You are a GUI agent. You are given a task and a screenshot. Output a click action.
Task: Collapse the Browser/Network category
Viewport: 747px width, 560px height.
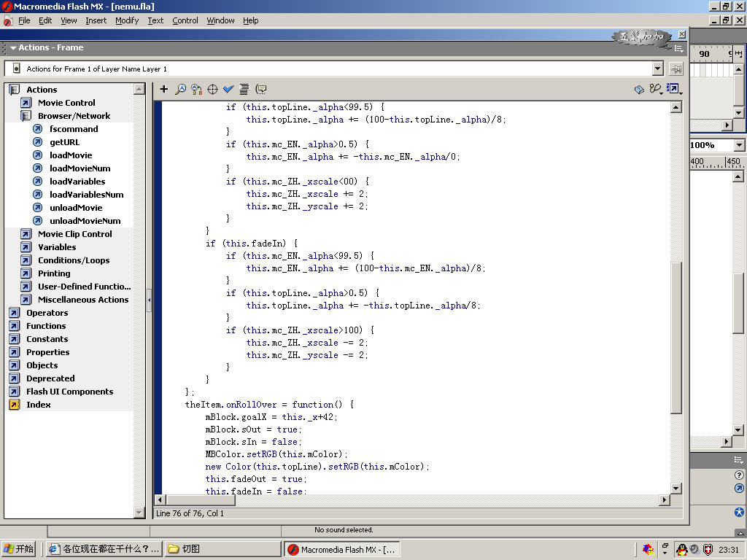point(26,116)
